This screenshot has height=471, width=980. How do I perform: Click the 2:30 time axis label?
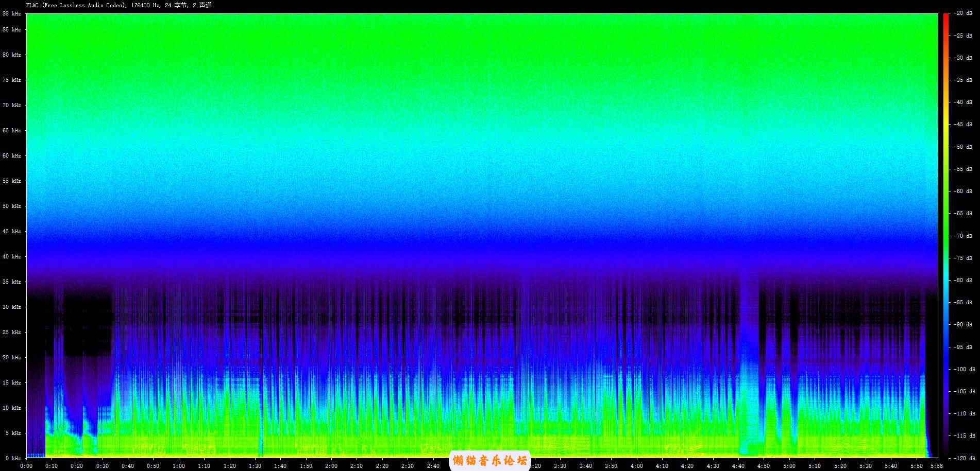[408, 466]
